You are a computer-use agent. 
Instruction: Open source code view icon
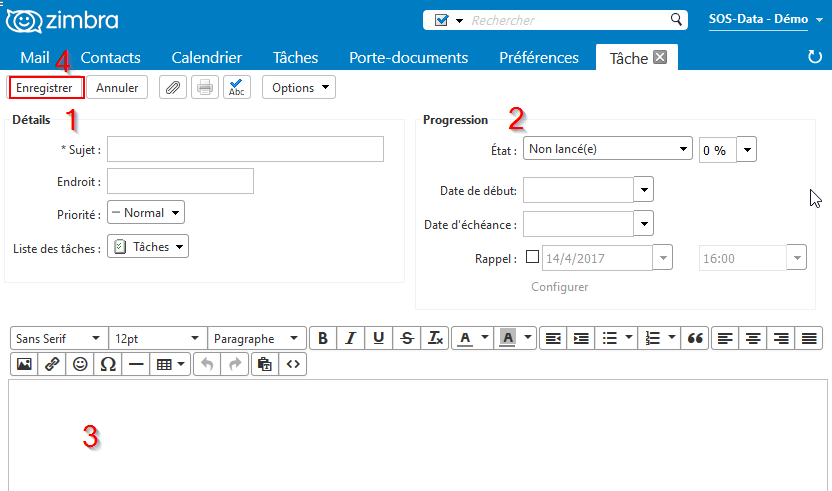pos(293,365)
